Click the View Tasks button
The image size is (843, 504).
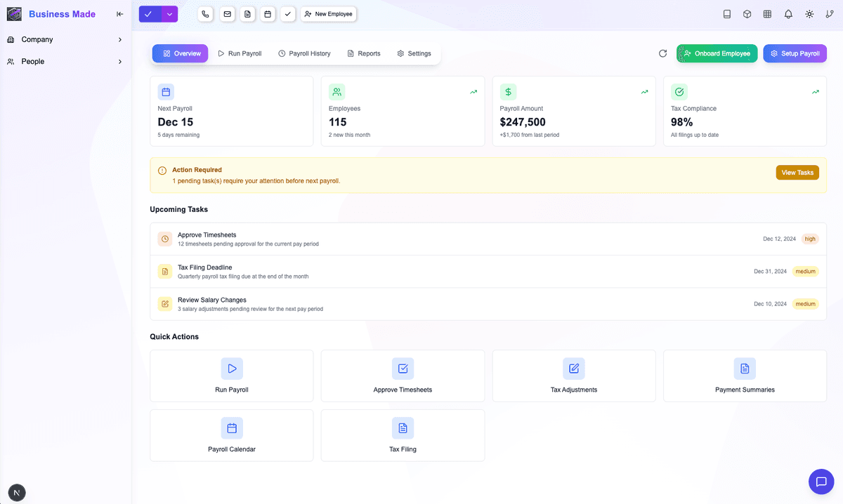[797, 173]
